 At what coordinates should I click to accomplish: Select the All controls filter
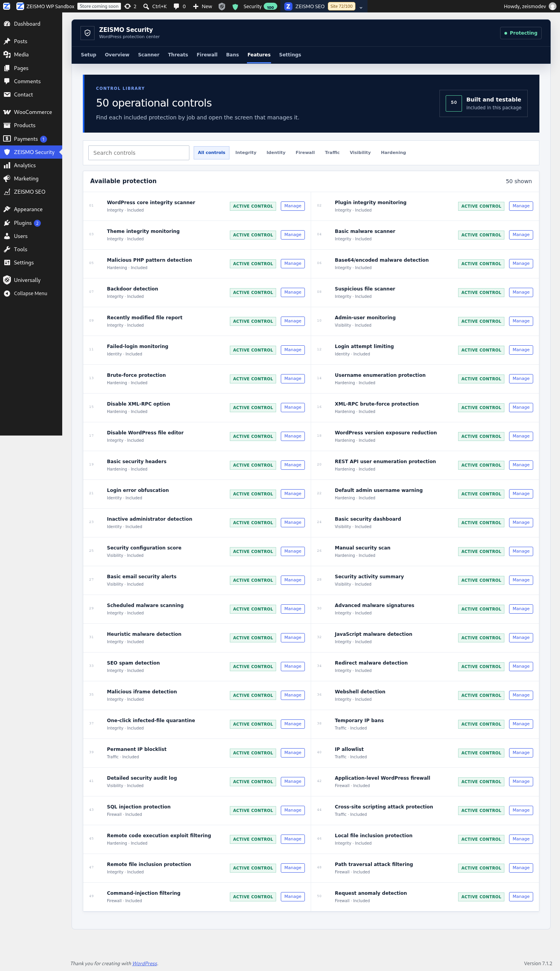[212, 152]
